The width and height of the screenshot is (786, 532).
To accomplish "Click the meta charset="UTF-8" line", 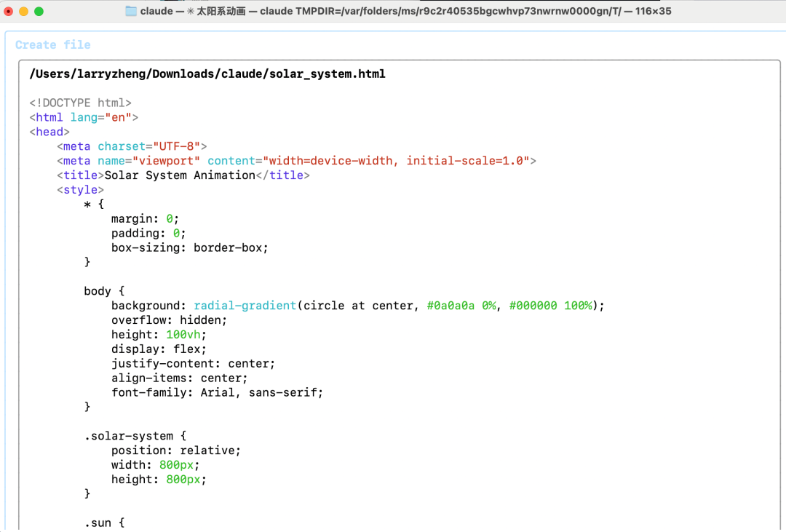I will click(132, 146).
